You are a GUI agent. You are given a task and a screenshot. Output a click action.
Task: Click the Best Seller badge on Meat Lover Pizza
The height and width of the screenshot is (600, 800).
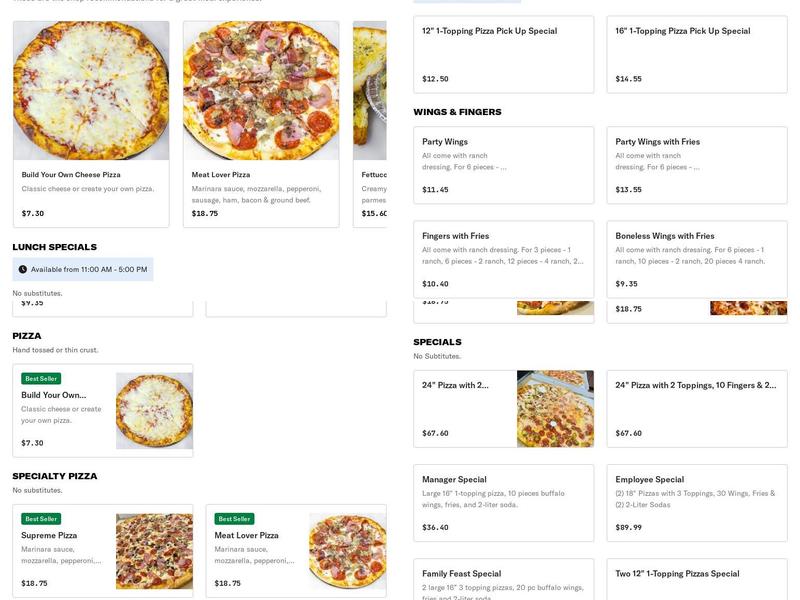[x=233, y=519]
